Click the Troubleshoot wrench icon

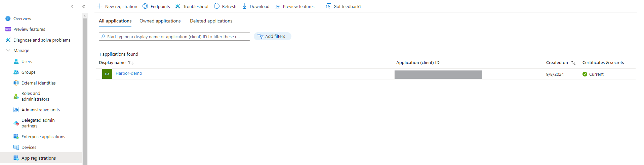(x=178, y=6)
